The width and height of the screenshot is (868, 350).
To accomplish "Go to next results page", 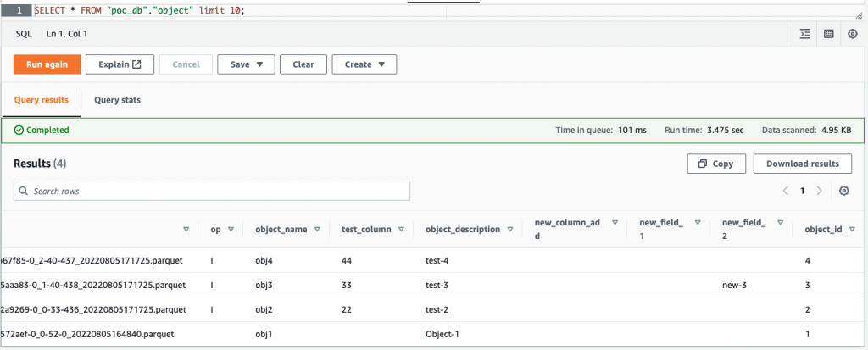I will coord(820,191).
